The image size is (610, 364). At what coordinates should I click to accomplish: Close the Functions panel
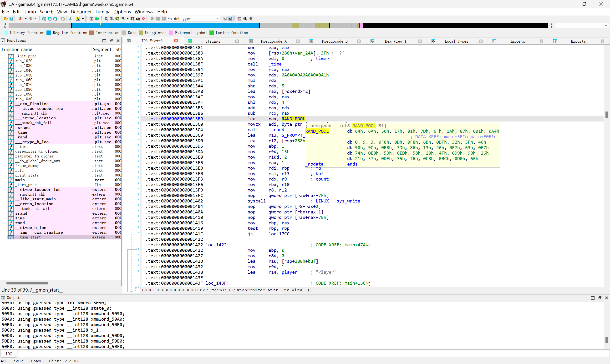pyautogui.click(x=118, y=40)
